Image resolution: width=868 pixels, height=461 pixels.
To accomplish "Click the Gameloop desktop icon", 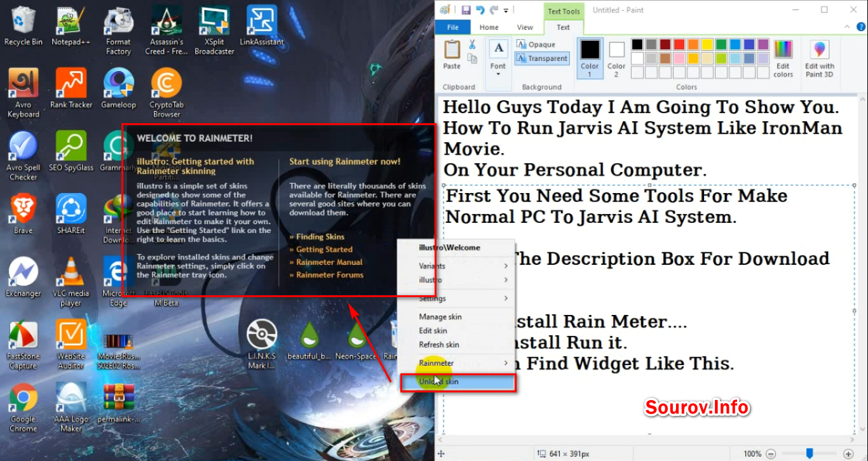I will tap(119, 89).
